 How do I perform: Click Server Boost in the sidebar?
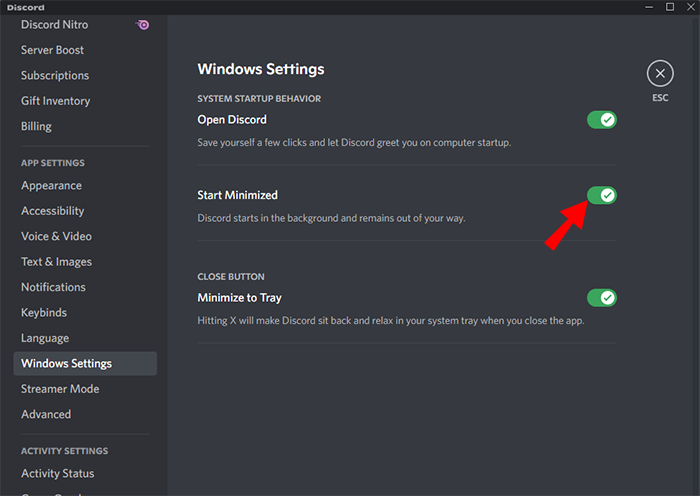click(x=52, y=50)
